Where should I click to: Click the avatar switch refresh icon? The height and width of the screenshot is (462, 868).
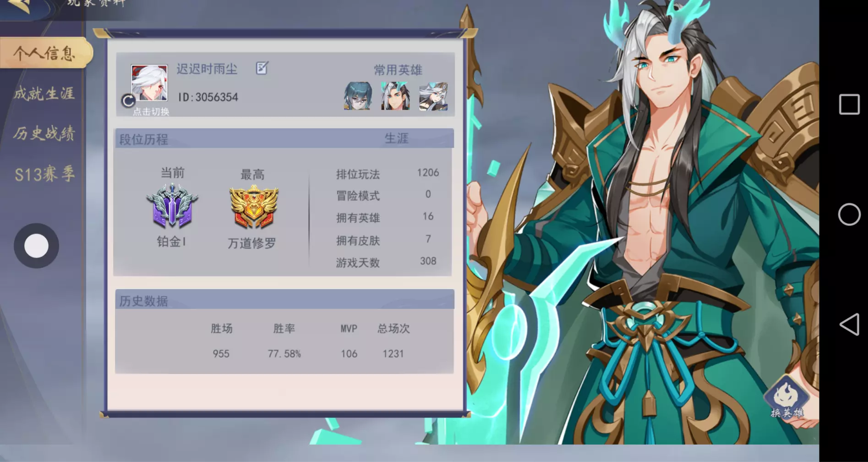point(128,100)
